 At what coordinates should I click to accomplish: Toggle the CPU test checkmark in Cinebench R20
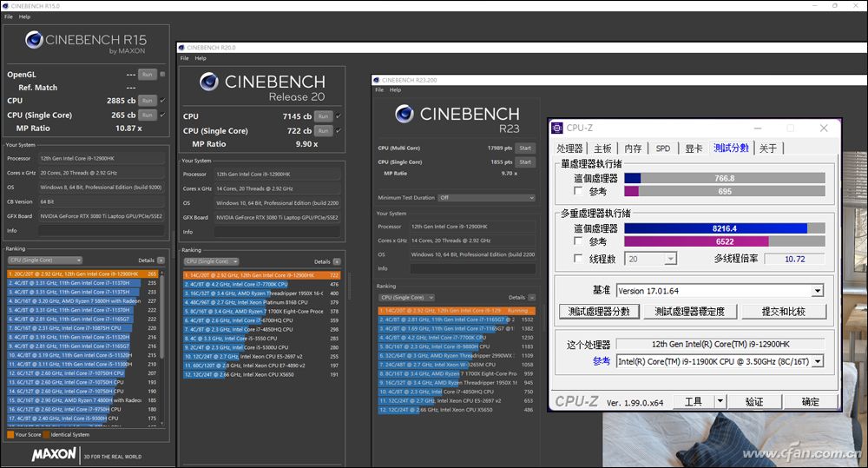(x=339, y=115)
